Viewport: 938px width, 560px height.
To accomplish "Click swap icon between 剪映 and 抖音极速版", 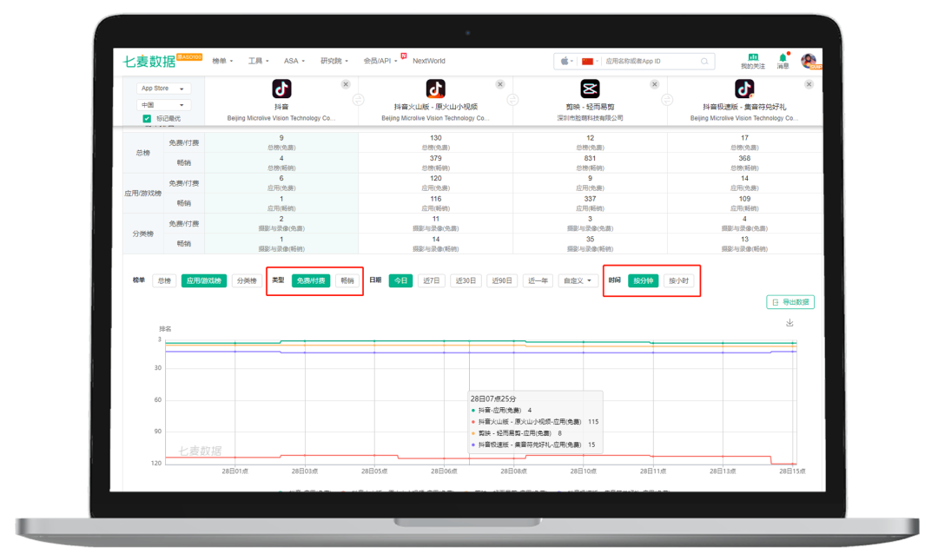I will coord(667,100).
